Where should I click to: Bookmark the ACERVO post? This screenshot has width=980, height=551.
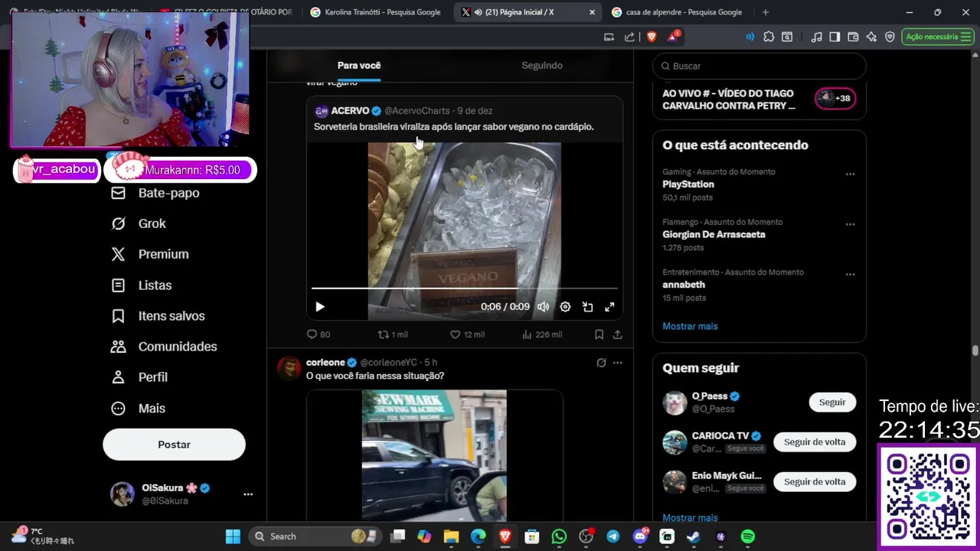tap(599, 334)
